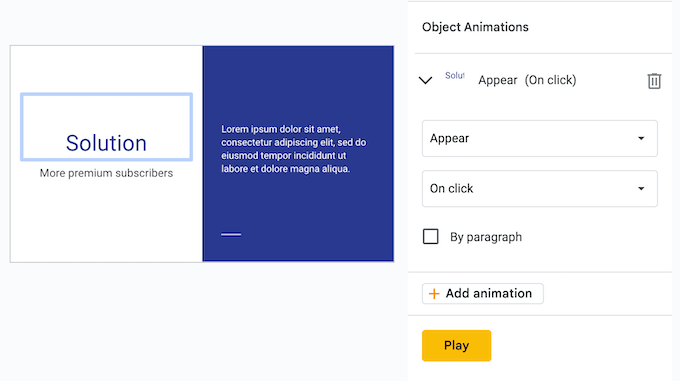This screenshot has height=381, width=680.
Task: Enable the By paragraph checkbox
Action: click(431, 237)
